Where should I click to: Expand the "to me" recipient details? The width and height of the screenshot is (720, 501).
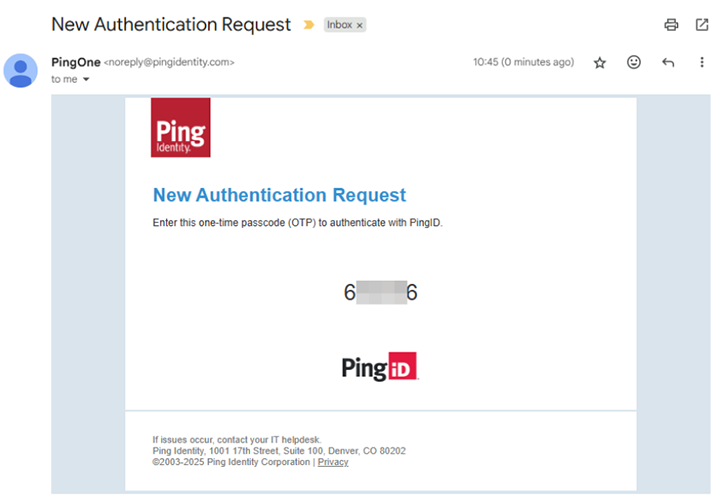(86, 79)
